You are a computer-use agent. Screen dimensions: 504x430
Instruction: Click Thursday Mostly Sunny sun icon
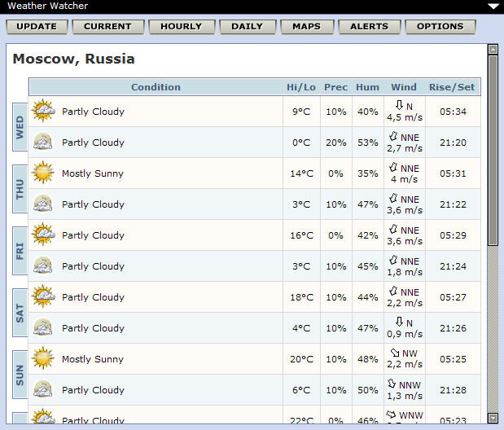tap(42, 173)
